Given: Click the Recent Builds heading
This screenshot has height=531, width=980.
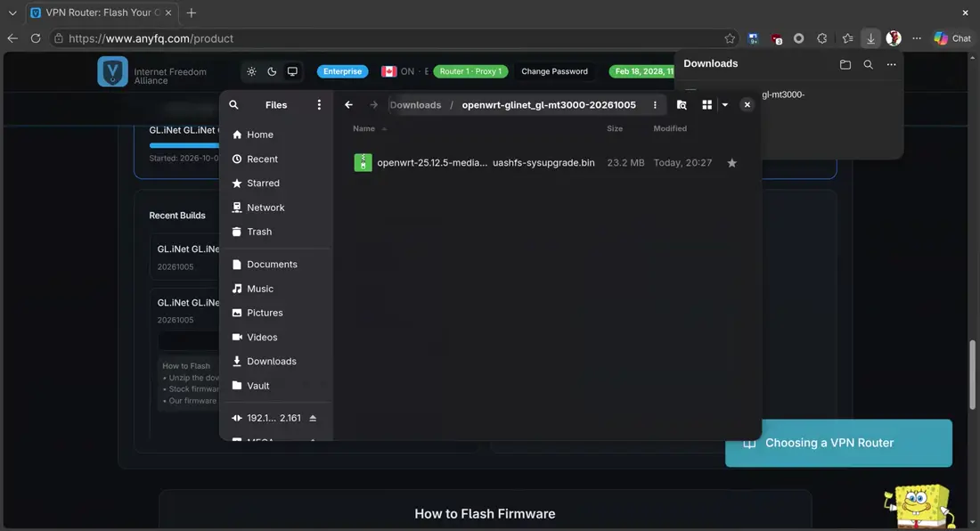Looking at the screenshot, I should [x=177, y=216].
